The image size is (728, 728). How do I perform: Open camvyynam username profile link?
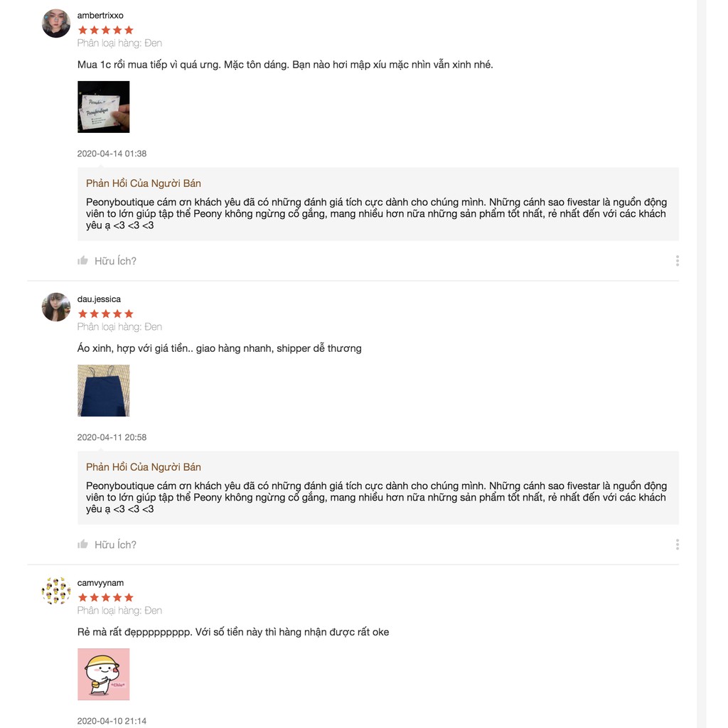pyautogui.click(x=100, y=582)
